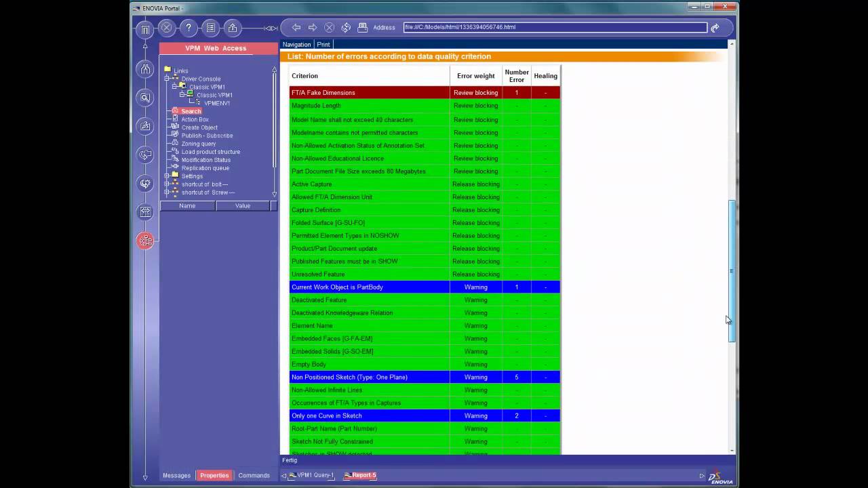Screen dimensions: 868x488
Task: Open Action Box tree item
Action: [x=195, y=119]
